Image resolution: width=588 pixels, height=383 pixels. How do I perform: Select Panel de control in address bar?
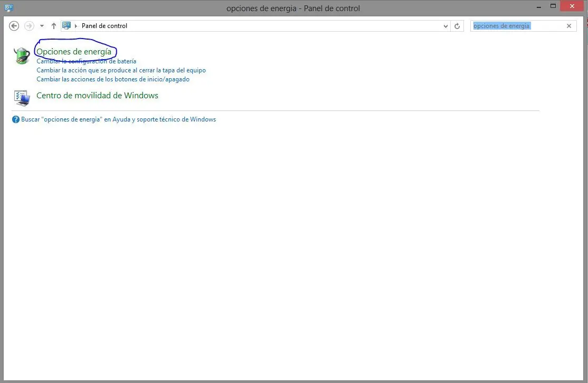(105, 26)
